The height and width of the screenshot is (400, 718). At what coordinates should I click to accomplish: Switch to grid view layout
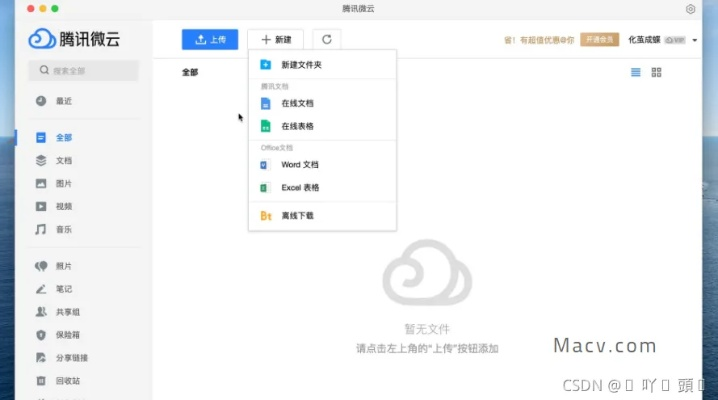[x=656, y=72]
